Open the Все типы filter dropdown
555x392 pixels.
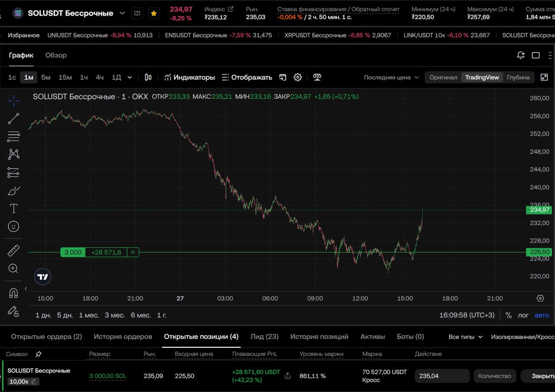(466, 337)
